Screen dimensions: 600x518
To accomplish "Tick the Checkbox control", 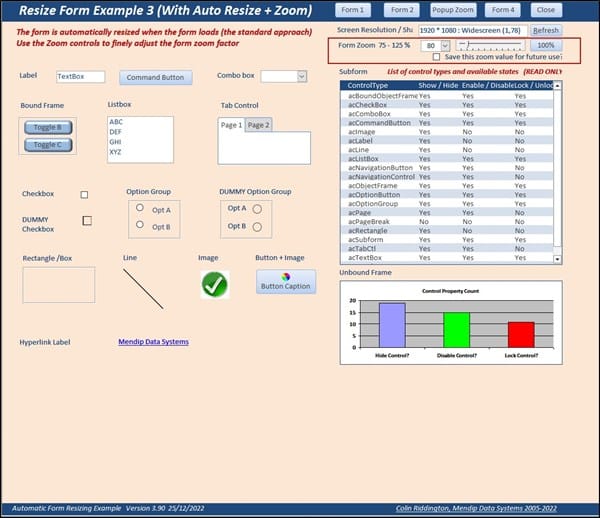I will [x=84, y=194].
